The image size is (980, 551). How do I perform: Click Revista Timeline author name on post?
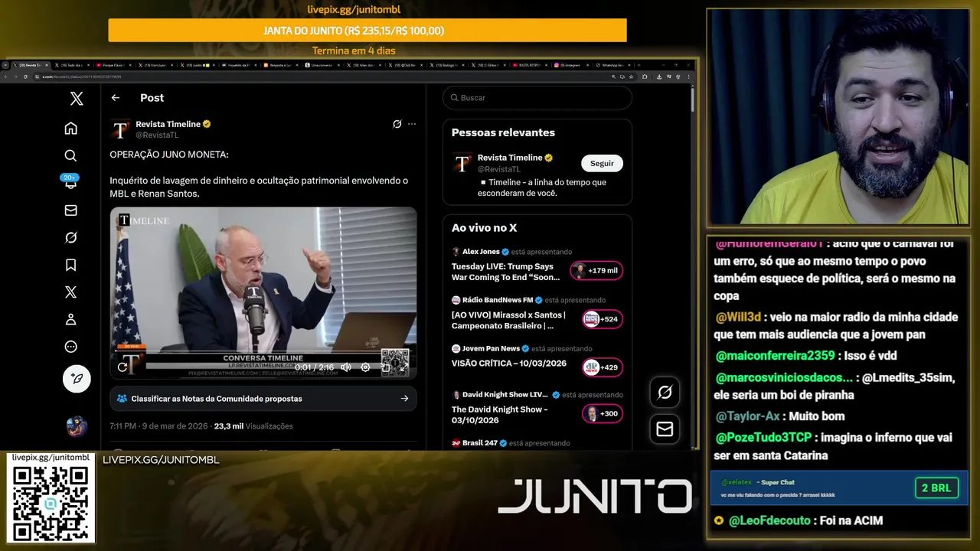168,124
